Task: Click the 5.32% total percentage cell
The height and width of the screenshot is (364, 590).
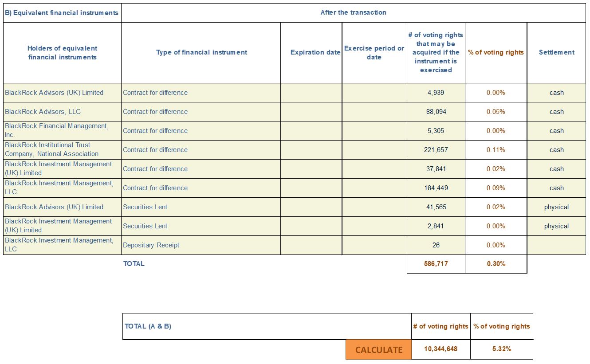Action: tap(502, 349)
